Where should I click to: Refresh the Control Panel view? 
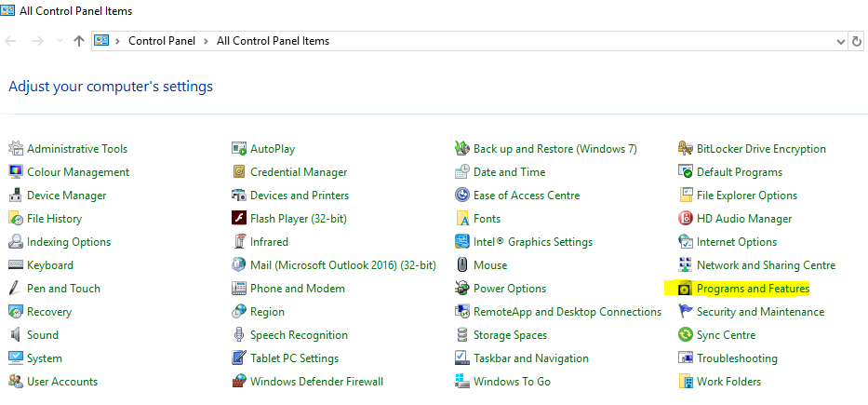pyautogui.click(x=858, y=41)
